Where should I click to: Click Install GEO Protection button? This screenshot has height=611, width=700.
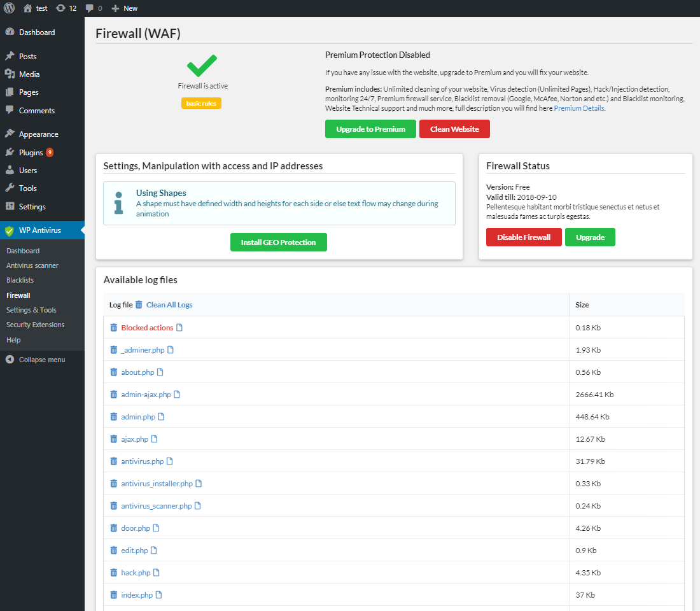[x=278, y=242]
